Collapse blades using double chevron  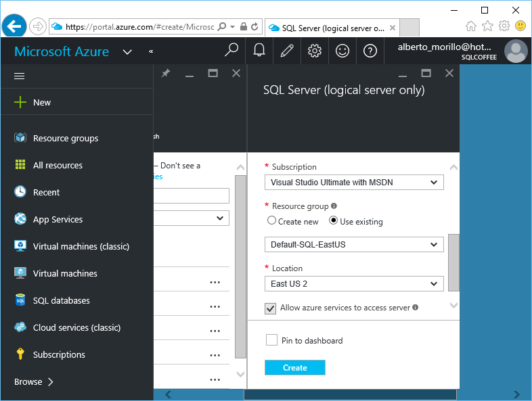(151, 51)
